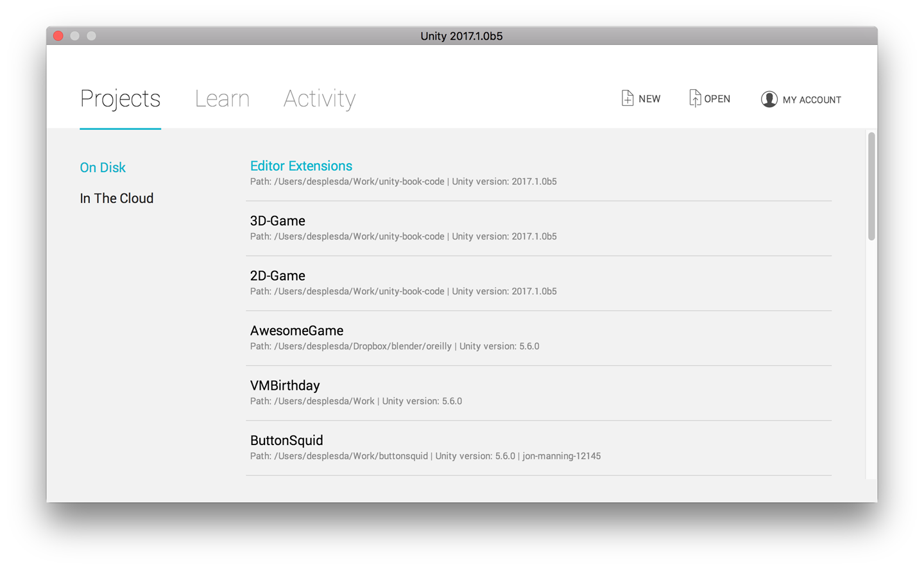Image resolution: width=924 pixels, height=569 pixels.
Task: Open the MY ACCOUNT menu
Action: [x=812, y=100]
